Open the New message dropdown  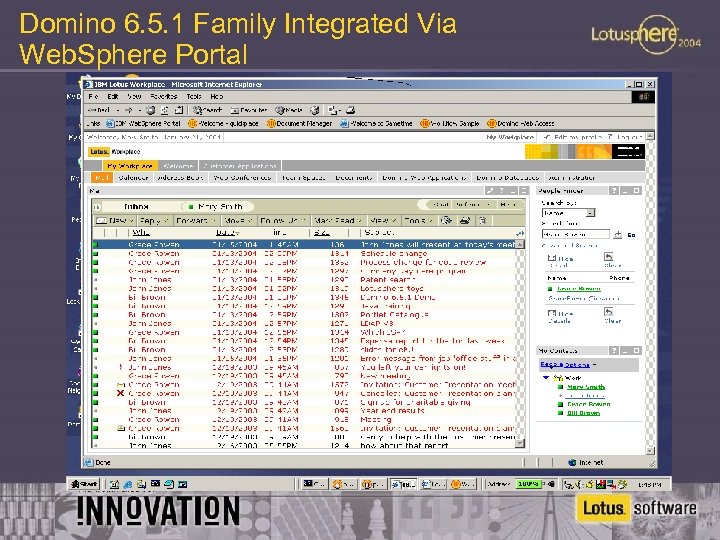coord(115,220)
